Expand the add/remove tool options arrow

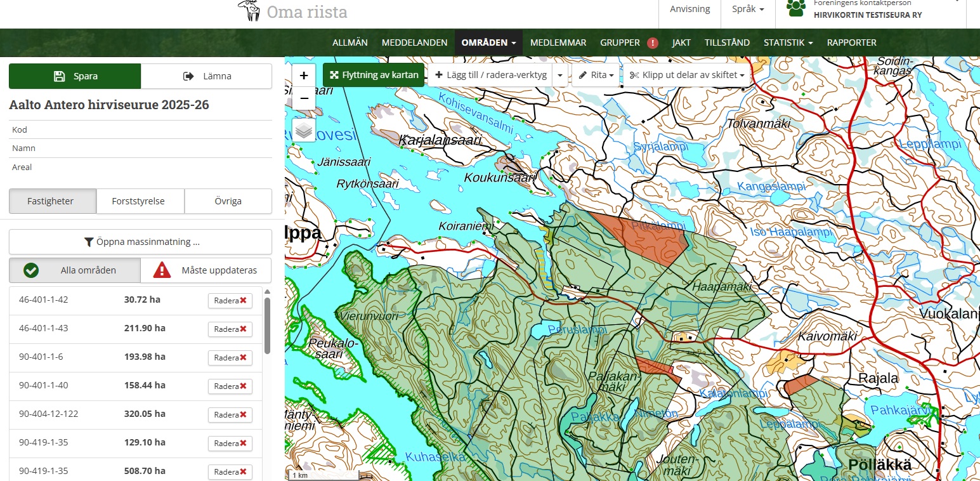click(560, 75)
